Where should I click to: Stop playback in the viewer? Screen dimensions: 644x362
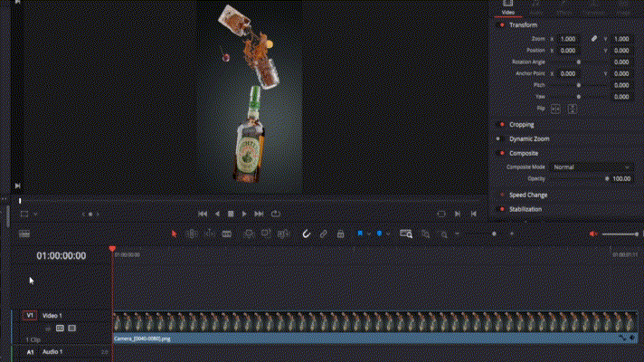[x=231, y=214]
